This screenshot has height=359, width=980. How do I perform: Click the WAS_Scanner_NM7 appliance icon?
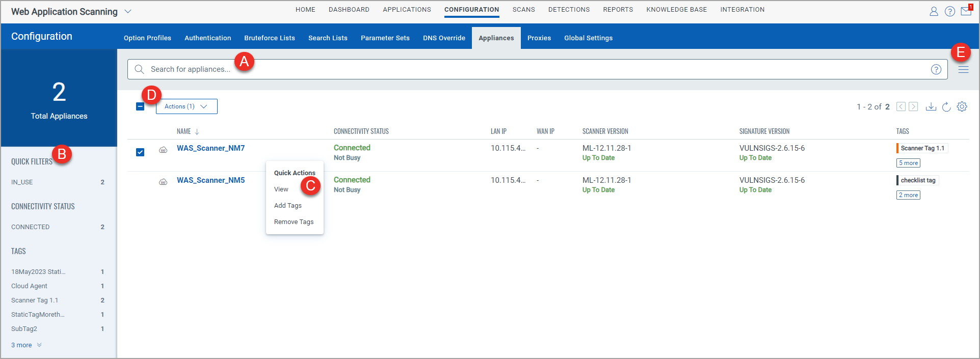tap(163, 150)
